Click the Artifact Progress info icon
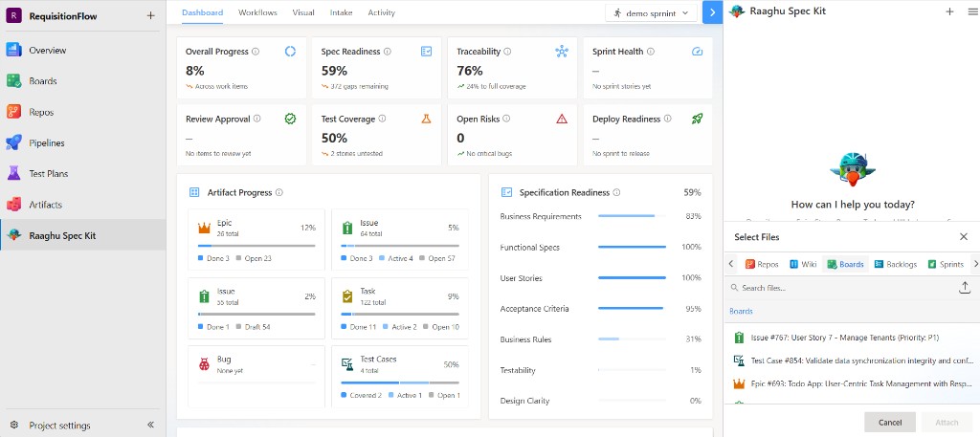Viewport: 980px width, 437px height. pos(279,193)
